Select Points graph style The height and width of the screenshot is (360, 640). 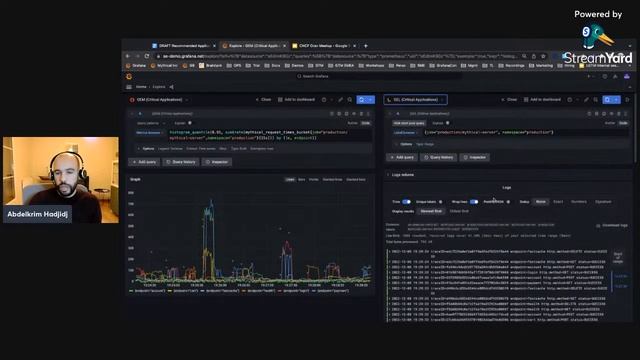(313, 180)
